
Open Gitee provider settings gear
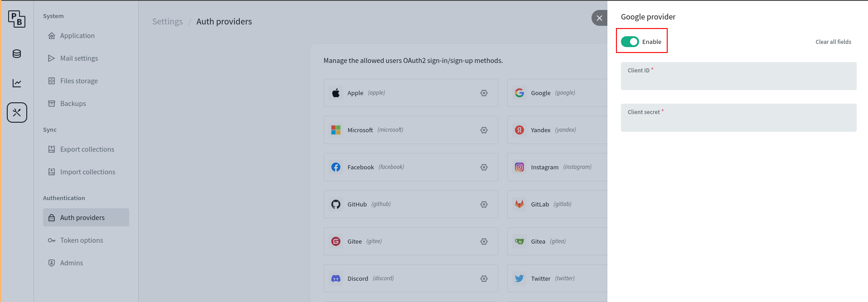484,241
